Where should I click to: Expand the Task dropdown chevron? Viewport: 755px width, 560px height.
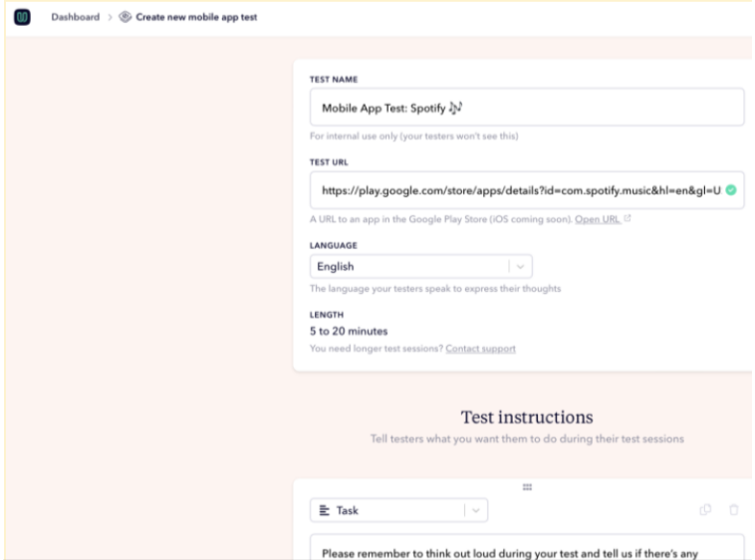tap(476, 510)
